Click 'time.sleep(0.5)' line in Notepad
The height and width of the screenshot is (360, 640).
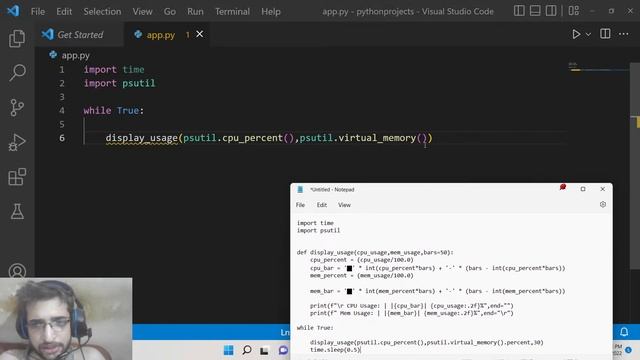pyautogui.click(x=335, y=350)
